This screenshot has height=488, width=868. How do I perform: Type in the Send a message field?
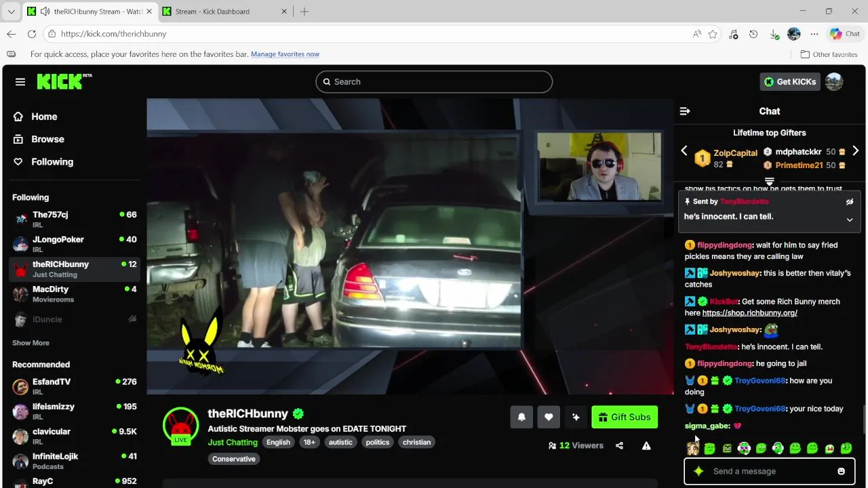(770, 471)
